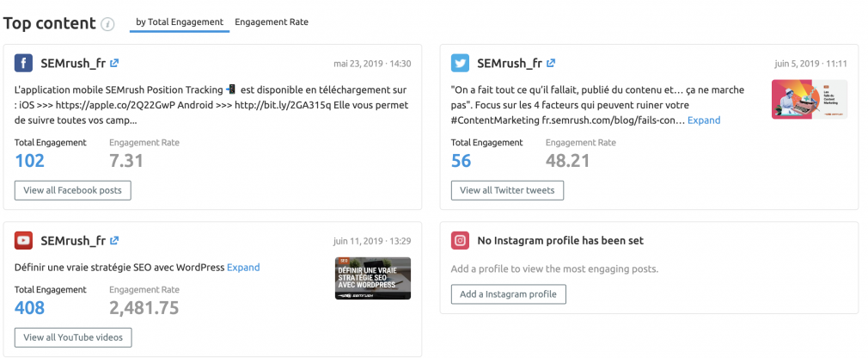This screenshot has height=358, width=868.
Task: Open external link icon beside Facebook SEMrush_fr
Action: coord(114,63)
